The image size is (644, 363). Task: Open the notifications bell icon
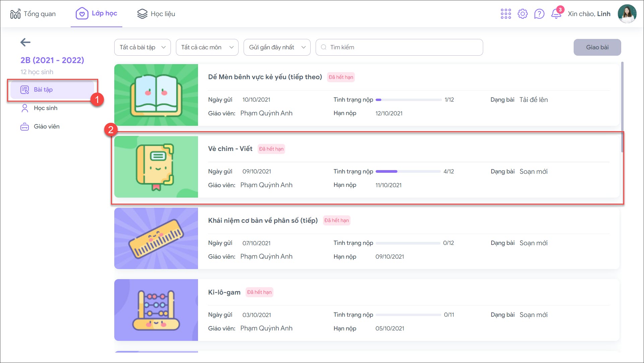[556, 14]
